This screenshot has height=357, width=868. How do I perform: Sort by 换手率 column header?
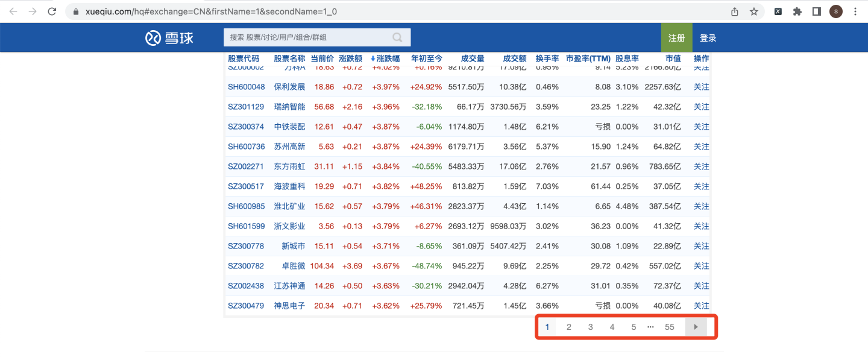547,58
